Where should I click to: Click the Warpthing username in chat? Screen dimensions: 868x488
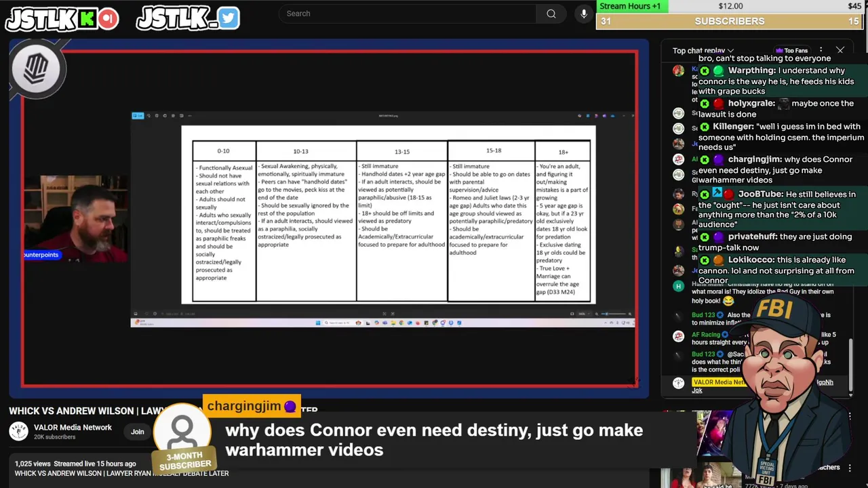[752, 70]
